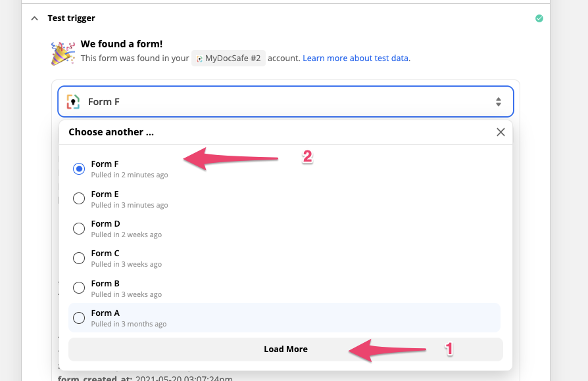Toggle the Form F dropdown arrows

[x=499, y=102]
